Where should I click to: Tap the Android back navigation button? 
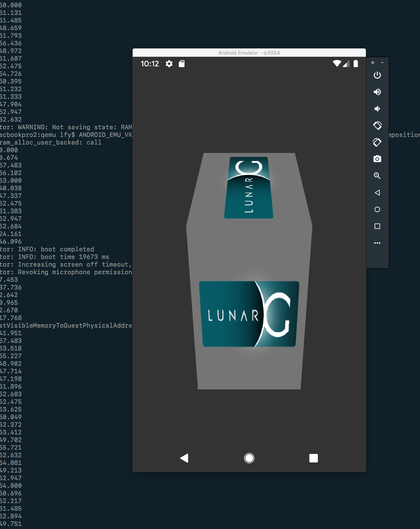pos(184,458)
